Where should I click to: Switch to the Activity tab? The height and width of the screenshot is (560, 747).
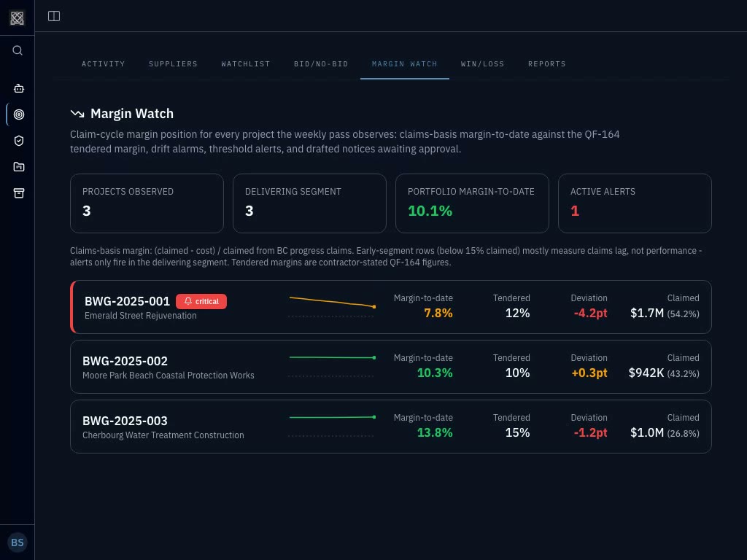104,64
